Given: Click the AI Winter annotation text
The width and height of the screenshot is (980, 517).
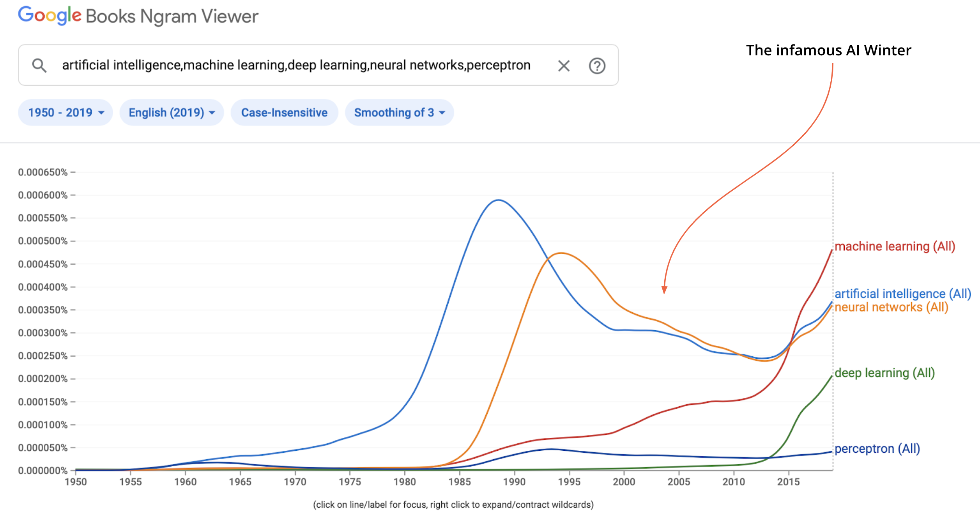Looking at the screenshot, I should [828, 50].
